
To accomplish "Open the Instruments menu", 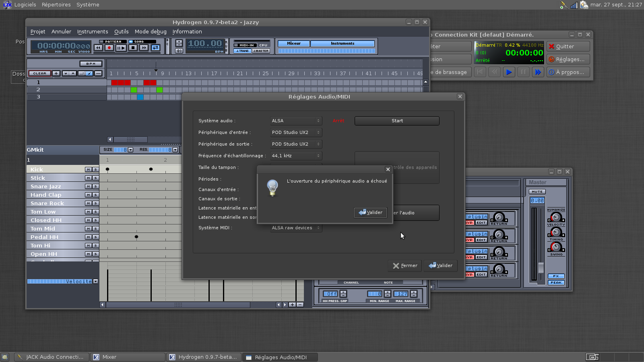I will pyautogui.click(x=93, y=32).
